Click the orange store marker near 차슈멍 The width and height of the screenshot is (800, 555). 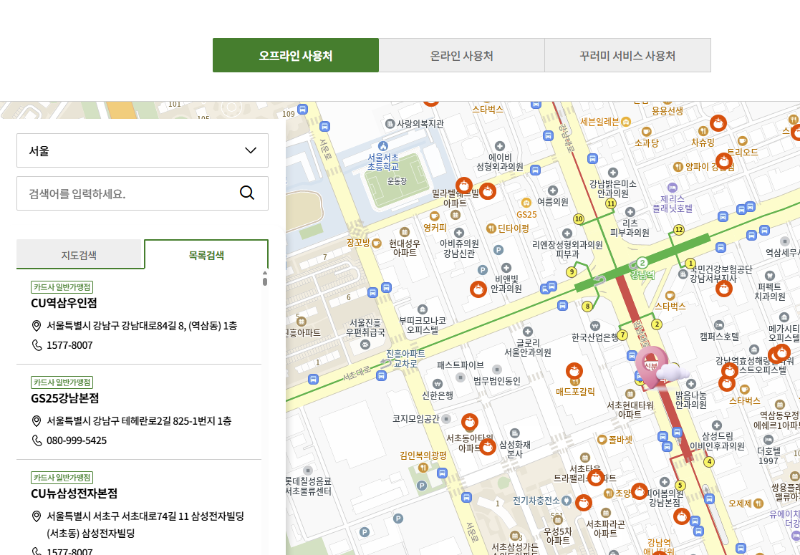coord(718,122)
